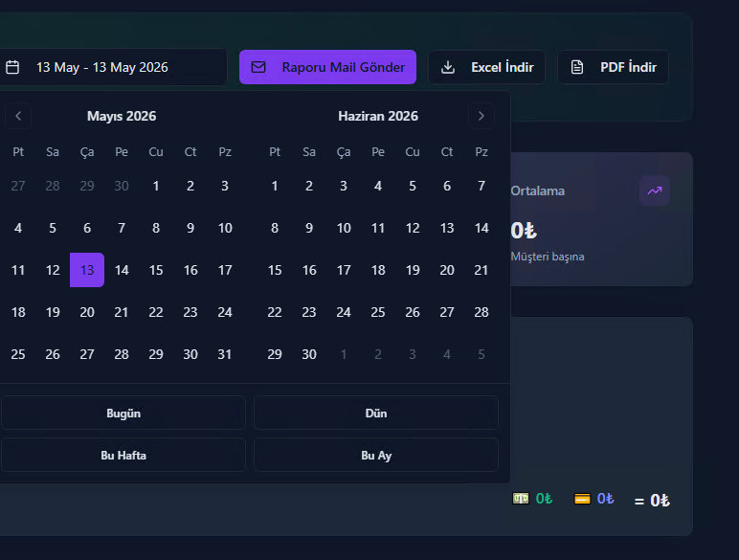Pick 26 in Haziran 2026 calendar
Image resolution: width=739 pixels, height=560 pixels.
coord(413,312)
